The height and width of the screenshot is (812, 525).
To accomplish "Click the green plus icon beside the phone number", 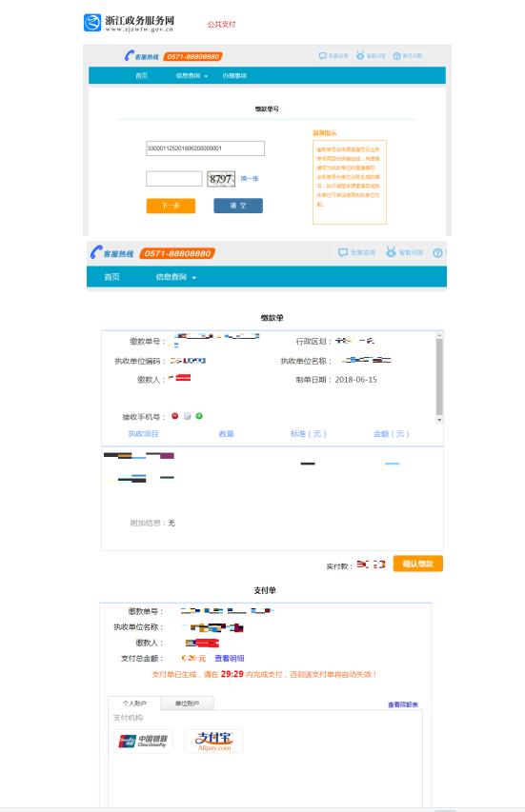I will tap(199, 416).
